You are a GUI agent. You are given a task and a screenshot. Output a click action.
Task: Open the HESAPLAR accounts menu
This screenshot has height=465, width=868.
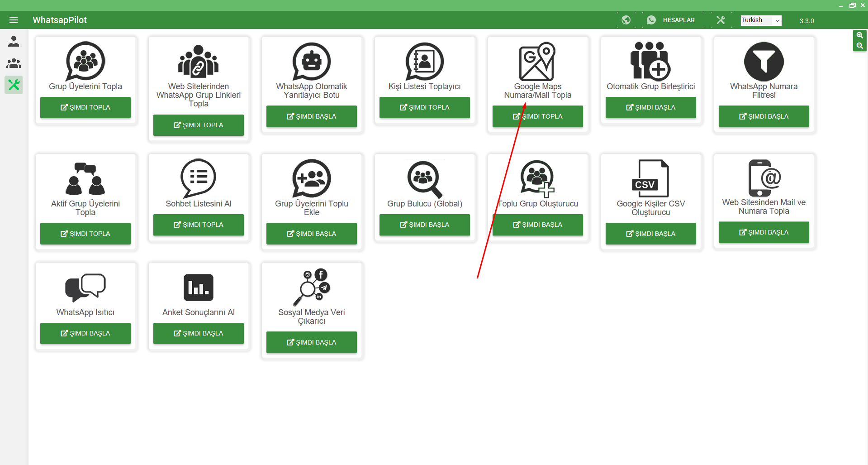coord(673,20)
